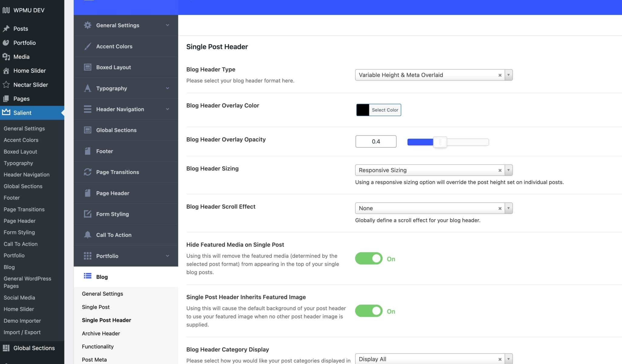Screen dimensions: 622x364
Task: Select the Typography icon in the Salient panel
Action: point(87,88)
